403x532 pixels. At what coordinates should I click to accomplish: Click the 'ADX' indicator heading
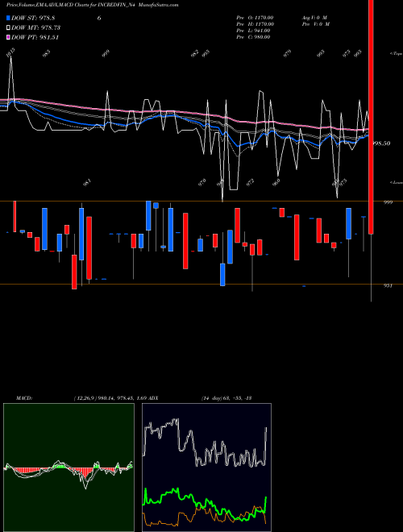point(153,398)
